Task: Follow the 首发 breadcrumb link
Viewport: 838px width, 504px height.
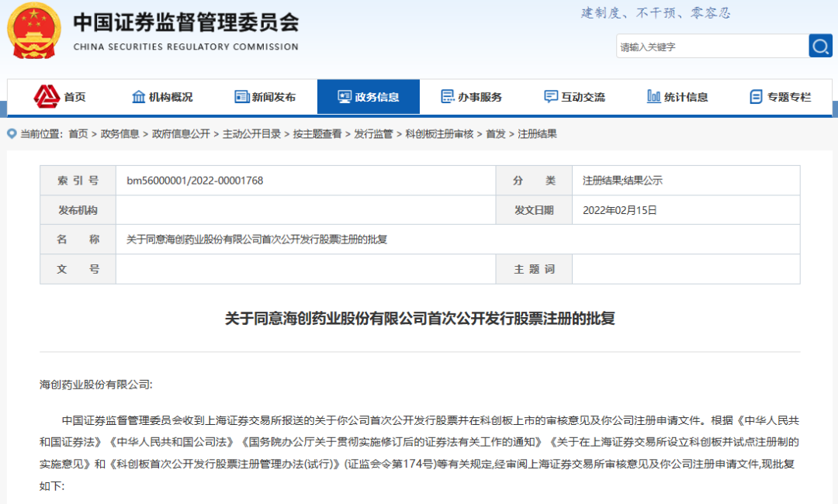Action: pyautogui.click(x=495, y=134)
